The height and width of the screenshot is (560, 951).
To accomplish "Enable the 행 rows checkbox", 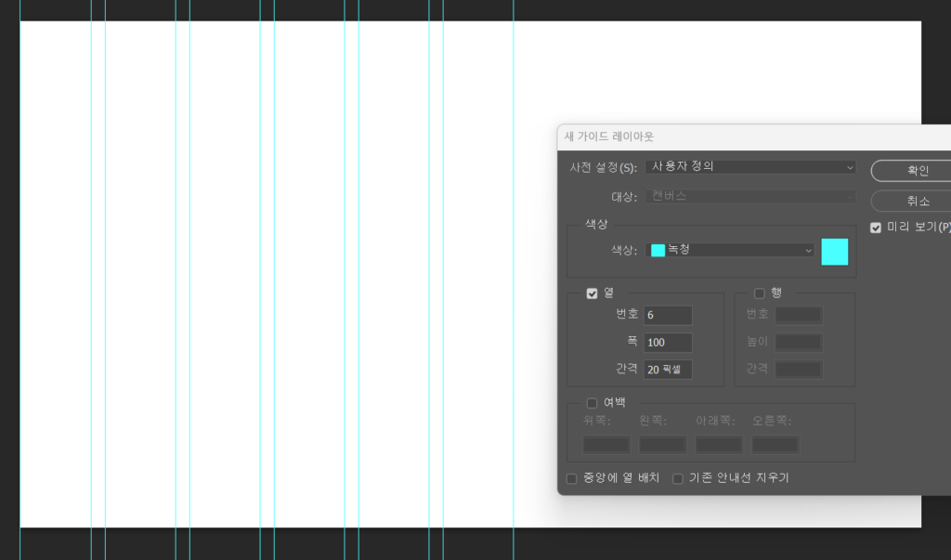I will click(760, 293).
